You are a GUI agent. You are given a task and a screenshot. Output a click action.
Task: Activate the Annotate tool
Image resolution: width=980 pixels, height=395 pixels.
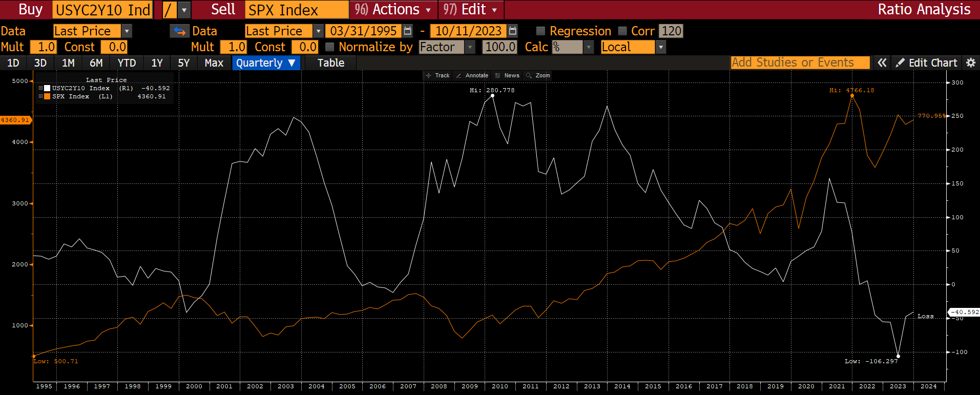tap(472, 75)
